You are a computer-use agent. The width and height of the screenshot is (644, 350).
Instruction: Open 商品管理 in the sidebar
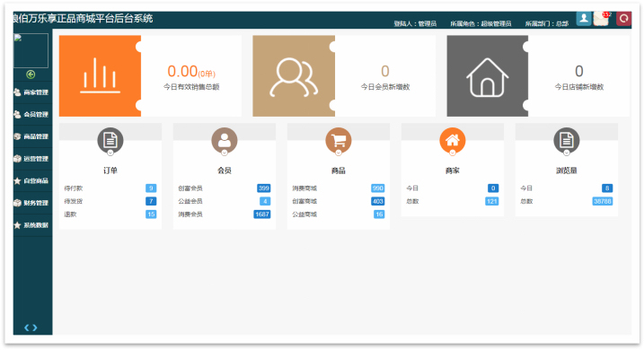click(x=32, y=136)
